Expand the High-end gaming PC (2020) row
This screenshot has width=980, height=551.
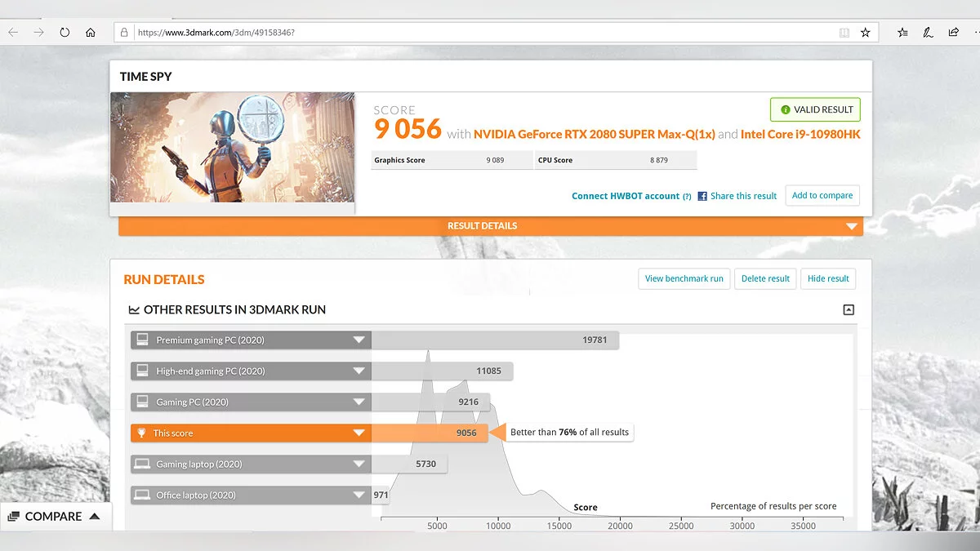point(359,371)
